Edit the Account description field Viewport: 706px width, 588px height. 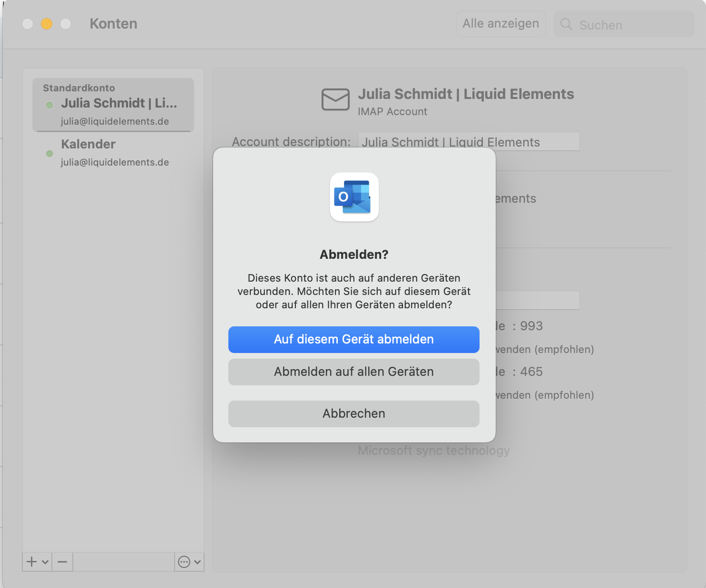click(469, 142)
